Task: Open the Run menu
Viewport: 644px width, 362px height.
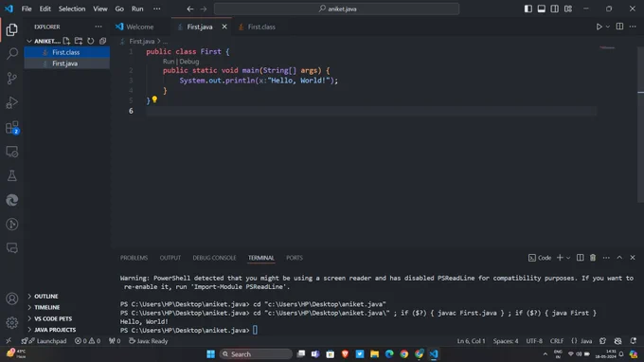Action: (137, 9)
